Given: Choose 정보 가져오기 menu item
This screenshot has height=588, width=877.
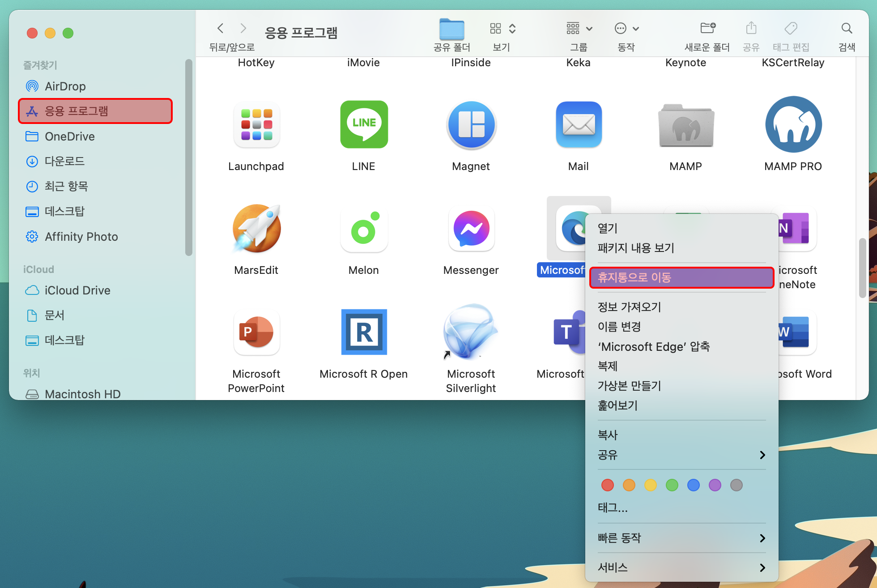Looking at the screenshot, I should pyautogui.click(x=681, y=307).
